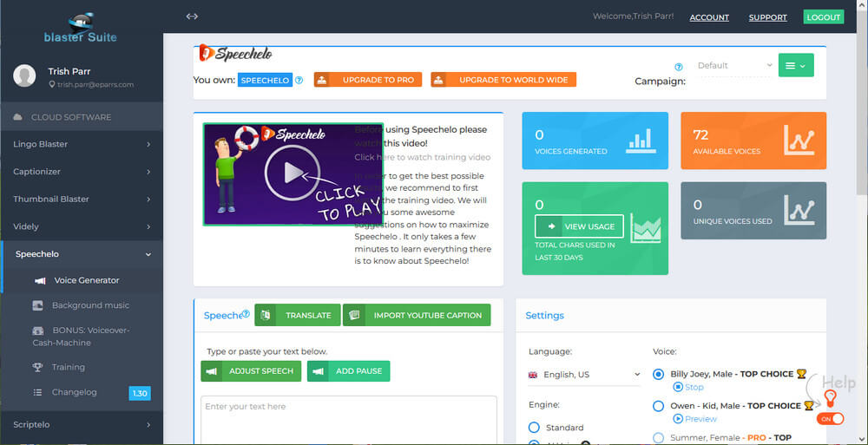
Task: Open the Changelog page
Action: [75, 392]
